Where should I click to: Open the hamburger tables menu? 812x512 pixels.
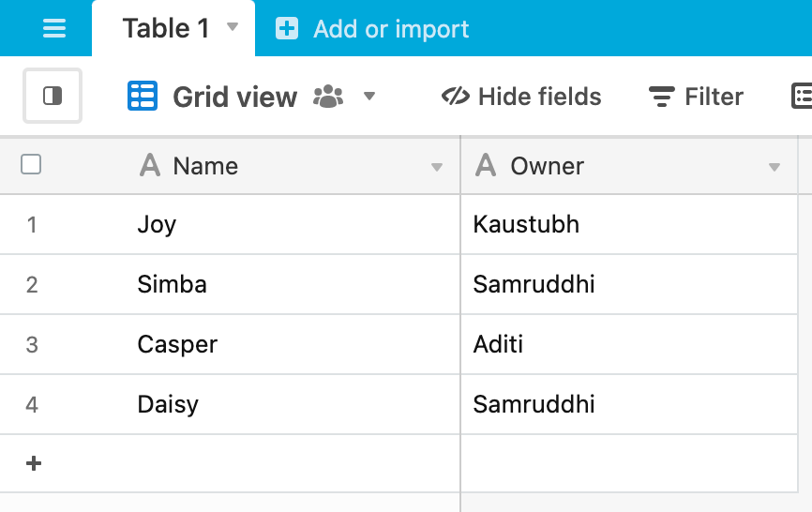click(53, 28)
